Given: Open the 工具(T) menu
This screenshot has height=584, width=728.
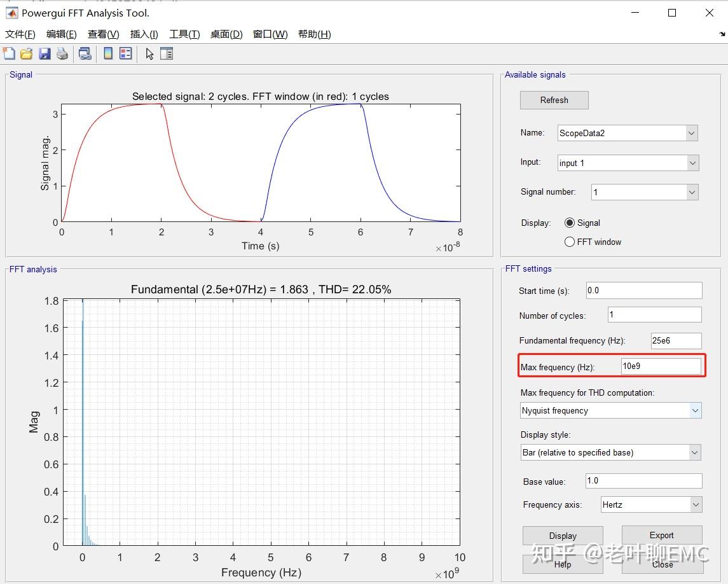Looking at the screenshot, I should [x=184, y=34].
